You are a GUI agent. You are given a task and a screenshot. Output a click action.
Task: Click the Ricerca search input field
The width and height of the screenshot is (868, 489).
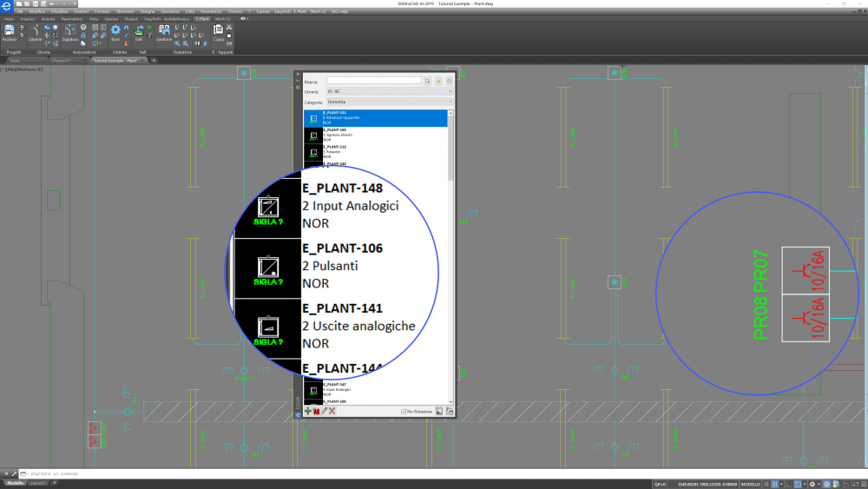click(x=373, y=81)
